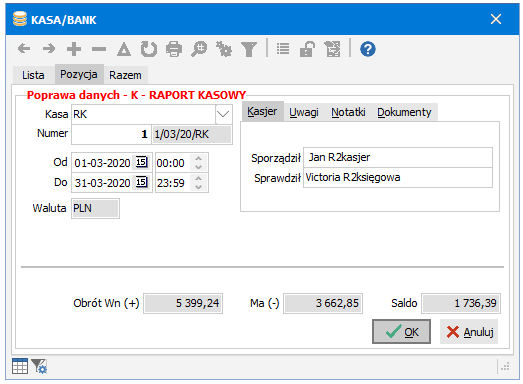Open calendar for Od date

(141, 162)
